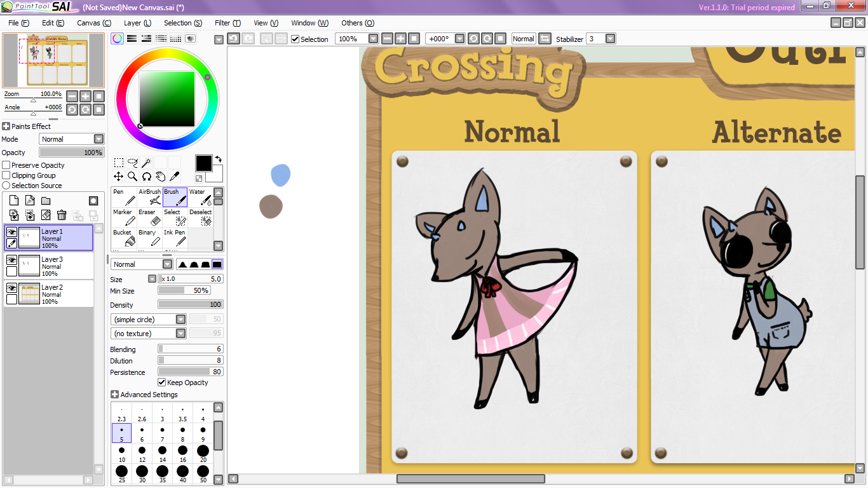Select the Eraser tool
The height and width of the screenshot is (488, 868).
click(150, 217)
